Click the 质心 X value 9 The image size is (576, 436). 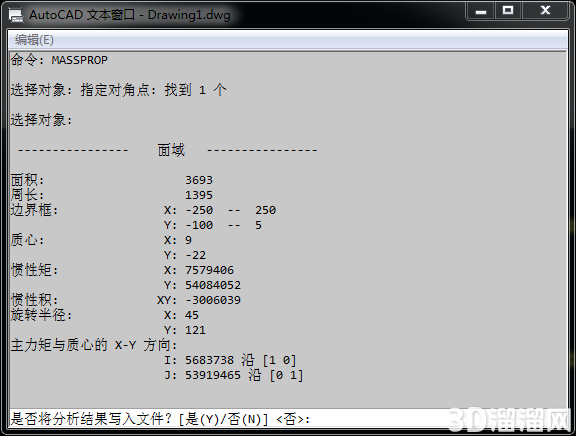tap(188, 240)
